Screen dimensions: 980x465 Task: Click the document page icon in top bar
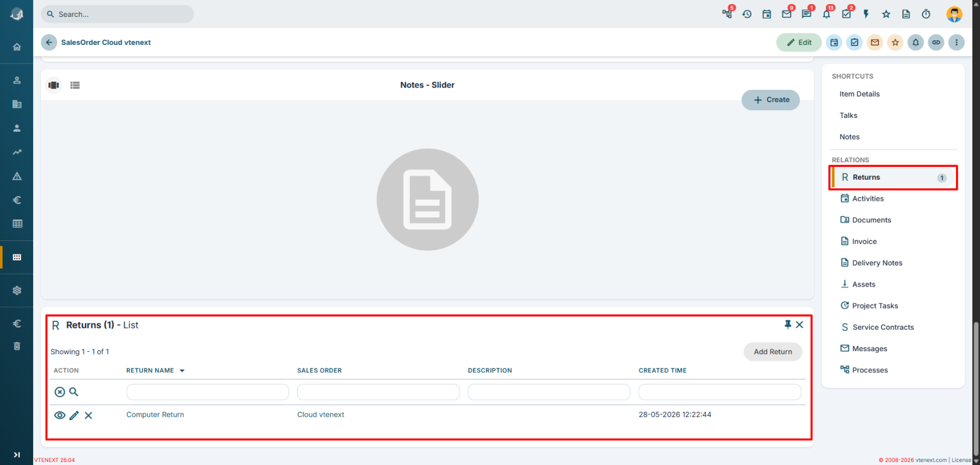[x=906, y=14]
